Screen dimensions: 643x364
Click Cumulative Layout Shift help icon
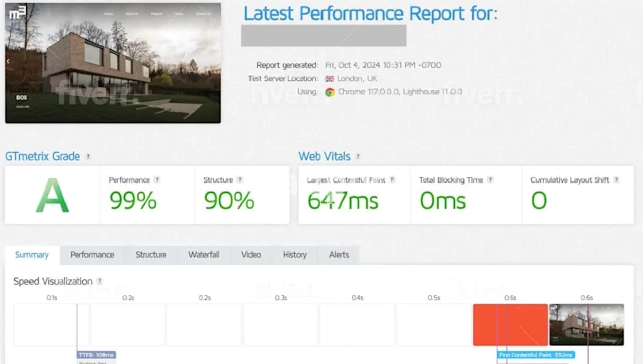pos(616,180)
